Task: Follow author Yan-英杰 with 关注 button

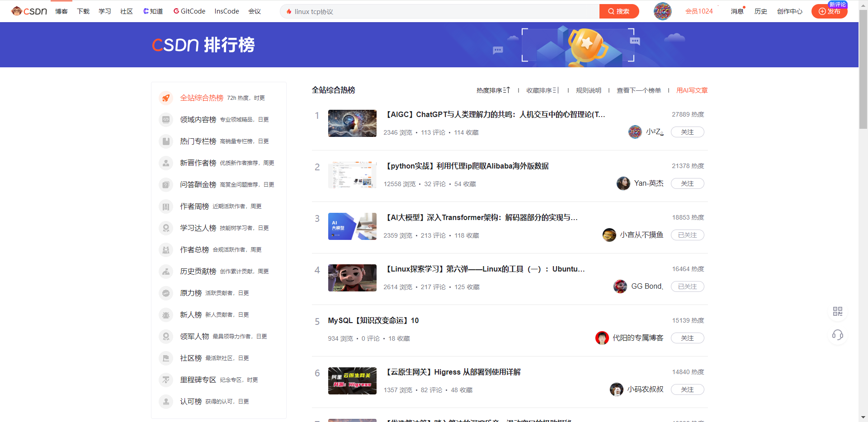Action: pos(687,183)
